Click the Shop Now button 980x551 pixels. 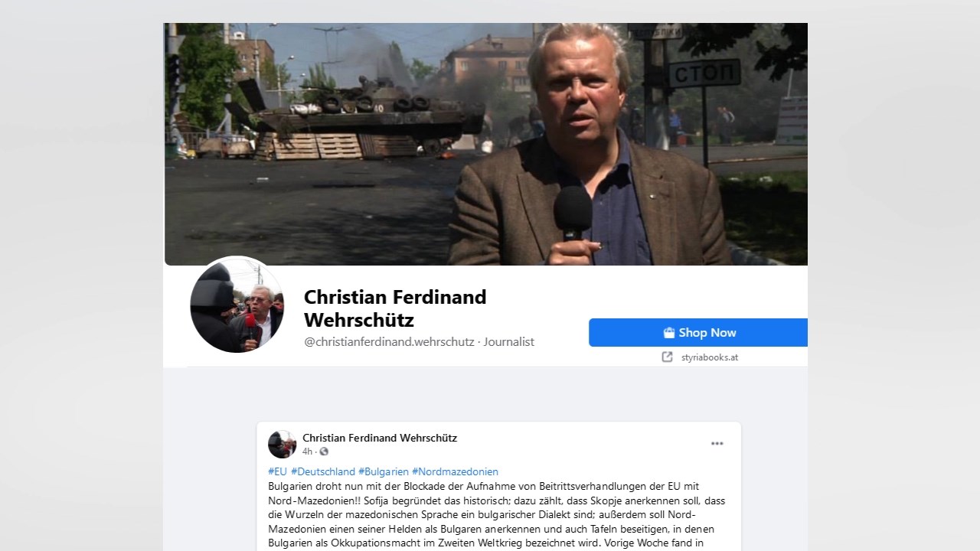[x=698, y=333]
